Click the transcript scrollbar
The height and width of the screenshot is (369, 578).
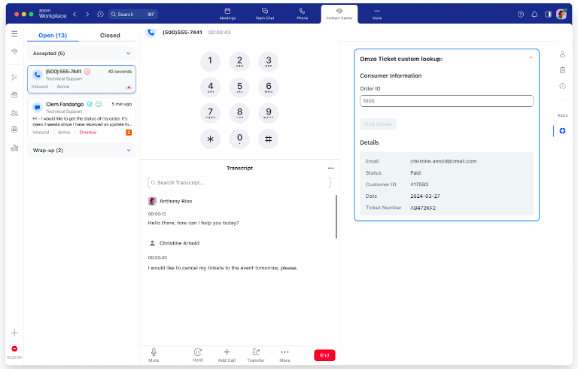[336, 216]
